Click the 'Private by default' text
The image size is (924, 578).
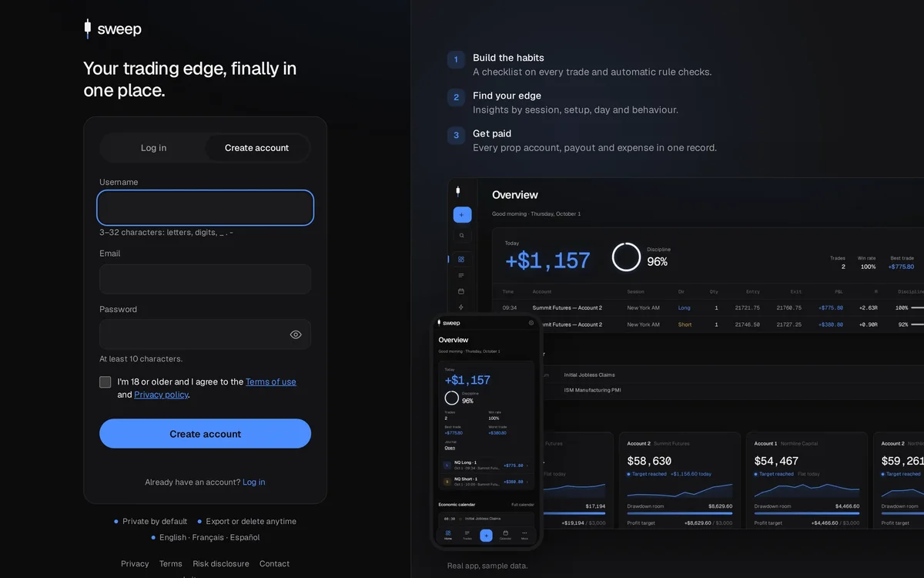pyautogui.click(x=155, y=522)
